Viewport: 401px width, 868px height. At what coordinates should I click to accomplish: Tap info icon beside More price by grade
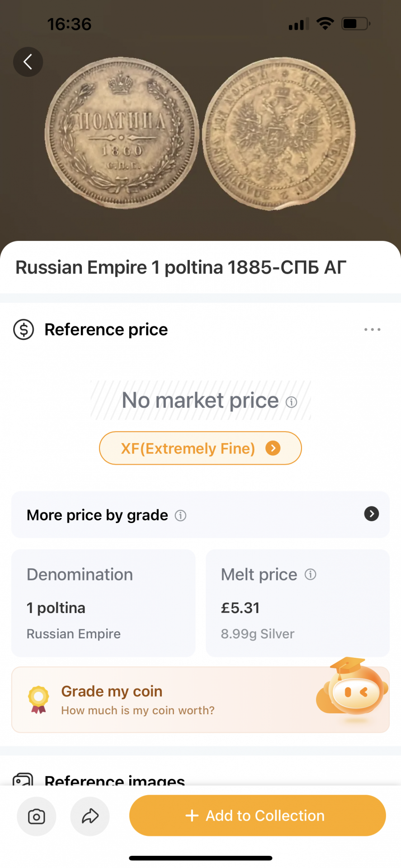coord(180,515)
